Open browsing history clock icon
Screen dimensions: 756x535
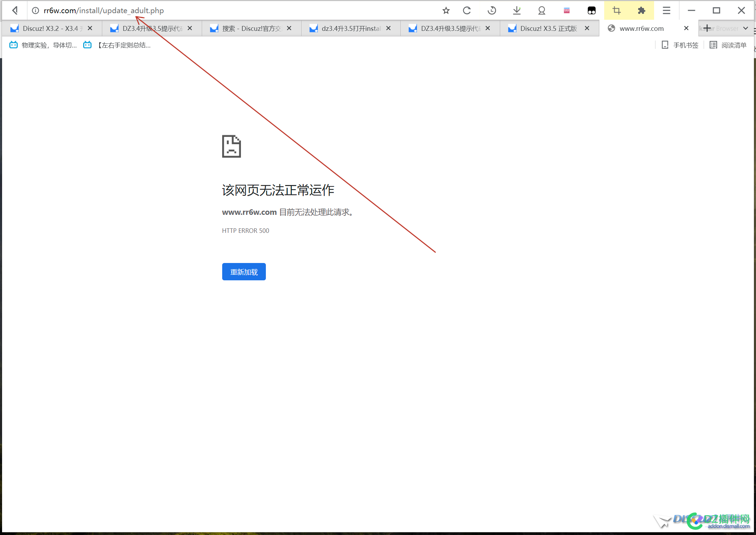pyautogui.click(x=492, y=11)
